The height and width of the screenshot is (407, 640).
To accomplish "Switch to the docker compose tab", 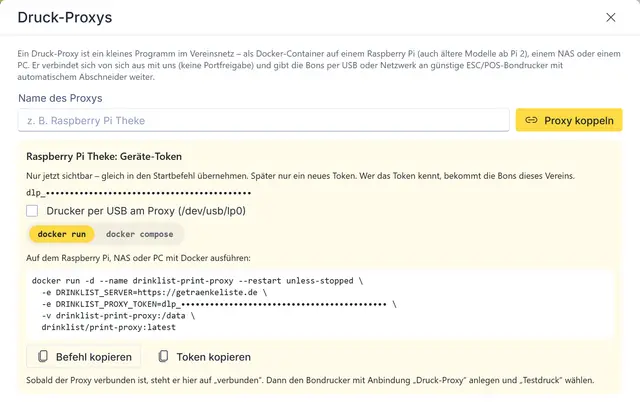I will pos(140,234).
